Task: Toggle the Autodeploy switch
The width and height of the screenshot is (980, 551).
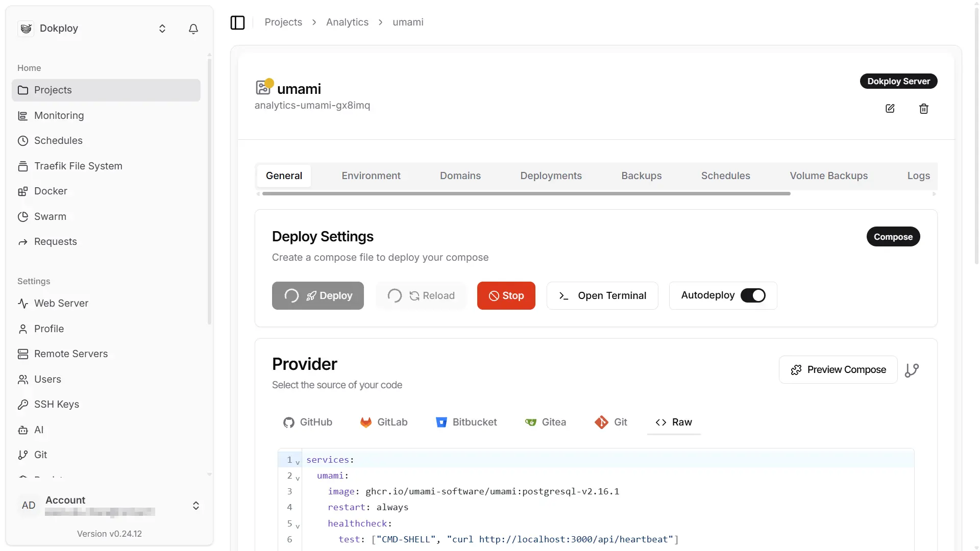Action: pos(753,295)
